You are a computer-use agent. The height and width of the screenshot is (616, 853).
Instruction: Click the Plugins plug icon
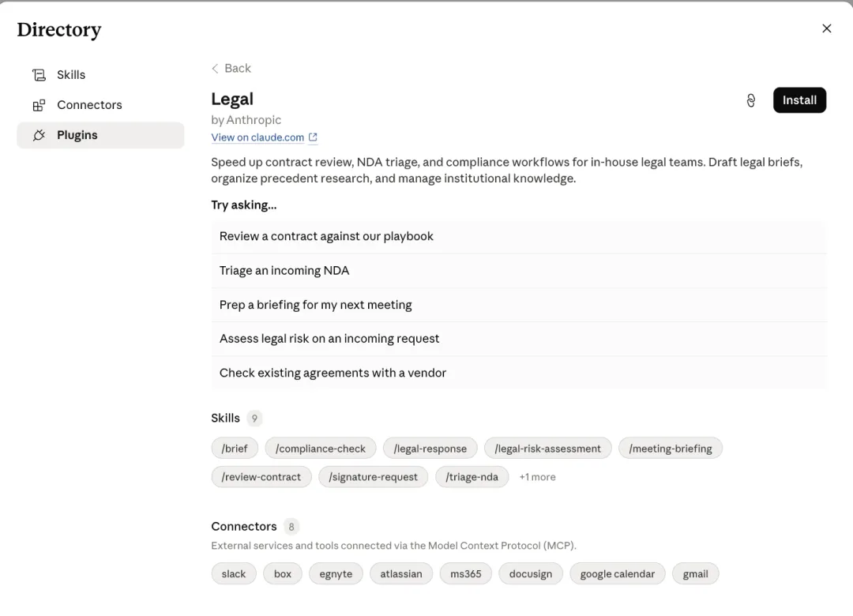(x=39, y=135)
